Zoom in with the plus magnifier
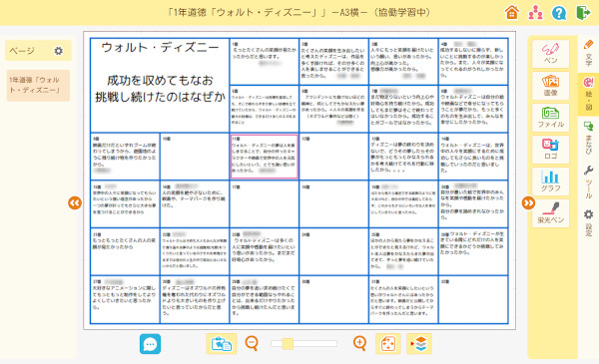This screenshot has height=364, width=599. pos(359,343)
